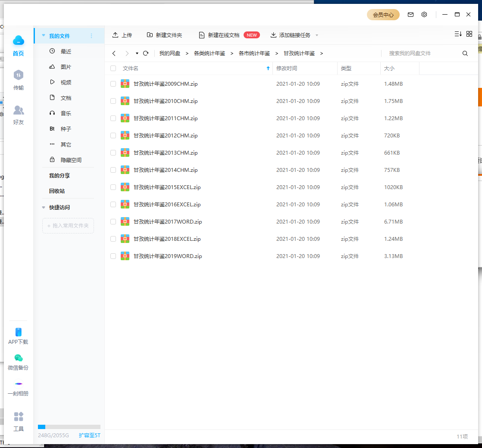Image resolution: width=482 pixels, height=448 pixels.
Task: Collapse the 我的文件 tree arrow
Action: coord(44,36)
